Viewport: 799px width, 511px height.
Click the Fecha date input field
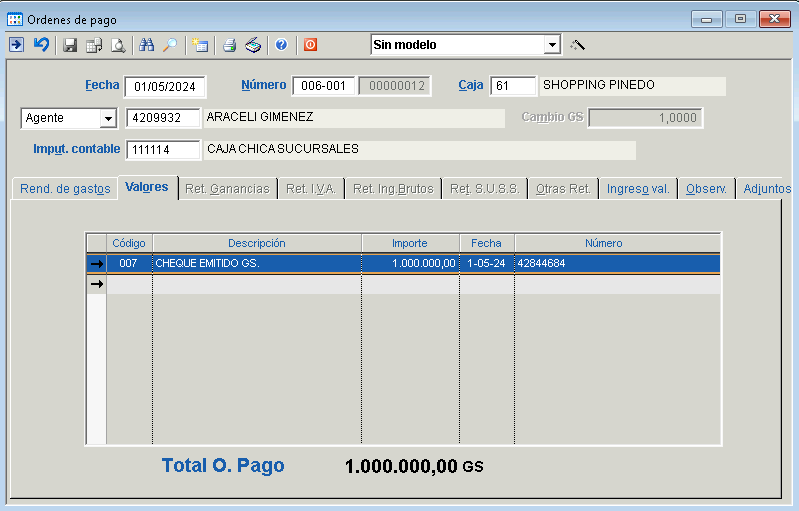click(x=165, y=87)
